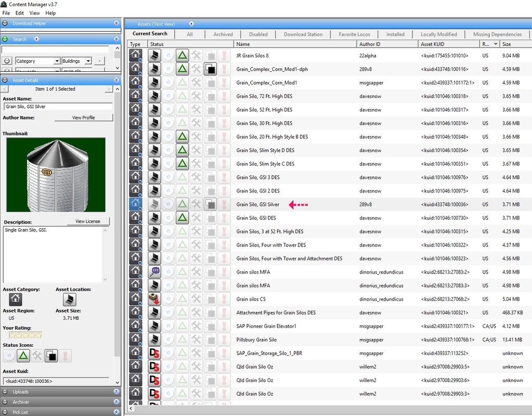Click the disc icon for Grain Silo, GSI 3 DES

(168, 177)
